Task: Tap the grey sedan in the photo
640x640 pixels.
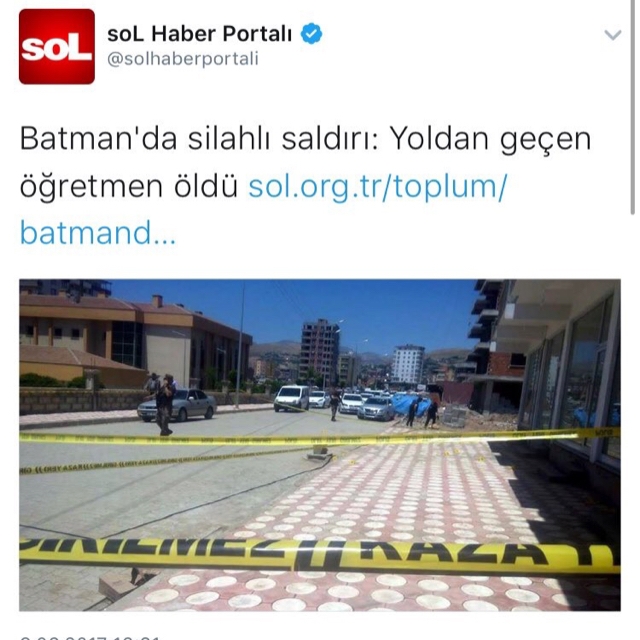Action: (177, 404)
